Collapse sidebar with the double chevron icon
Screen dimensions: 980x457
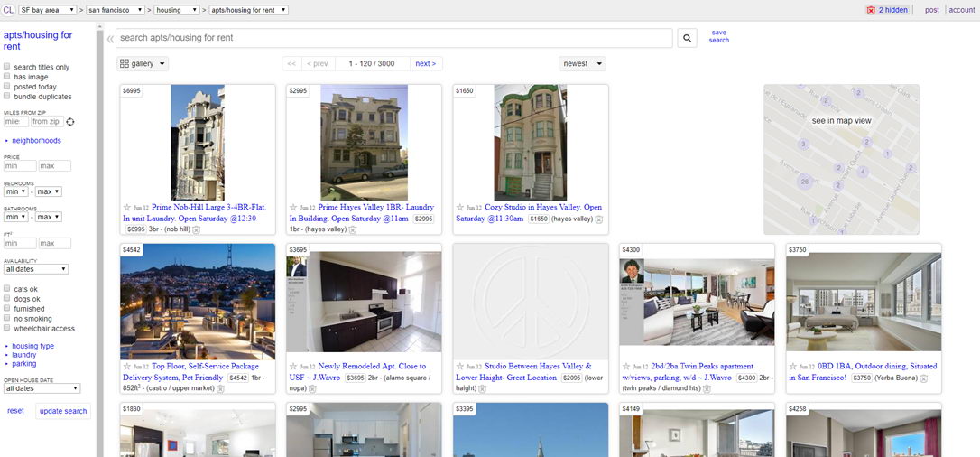pyautogui.click(x=110, y=39)
